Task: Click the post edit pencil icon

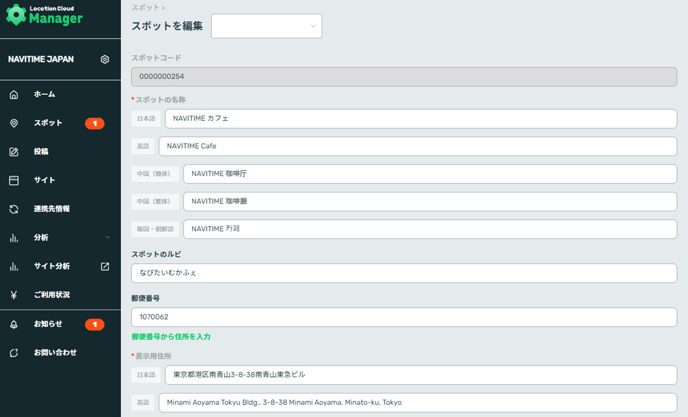Action: (x=14, y=152)
